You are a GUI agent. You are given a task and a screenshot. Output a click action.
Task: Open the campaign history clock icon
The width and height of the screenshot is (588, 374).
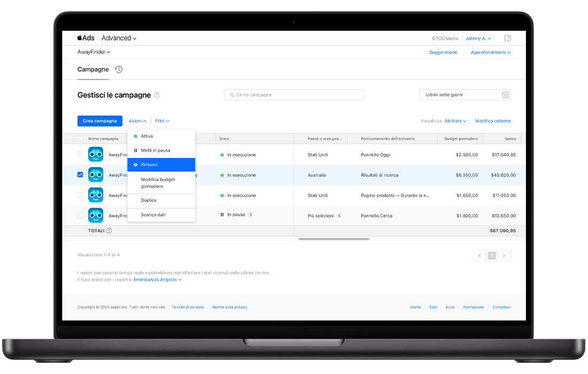click(x=119, y=69)
